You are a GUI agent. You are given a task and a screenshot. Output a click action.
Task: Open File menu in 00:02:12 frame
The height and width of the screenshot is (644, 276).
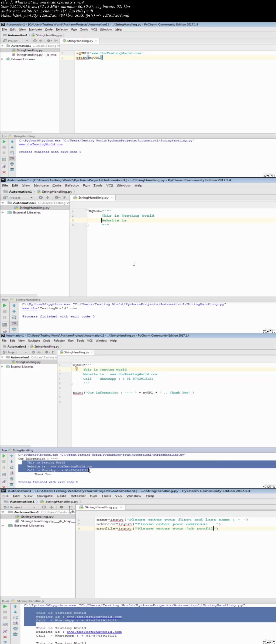click(4, 29)
